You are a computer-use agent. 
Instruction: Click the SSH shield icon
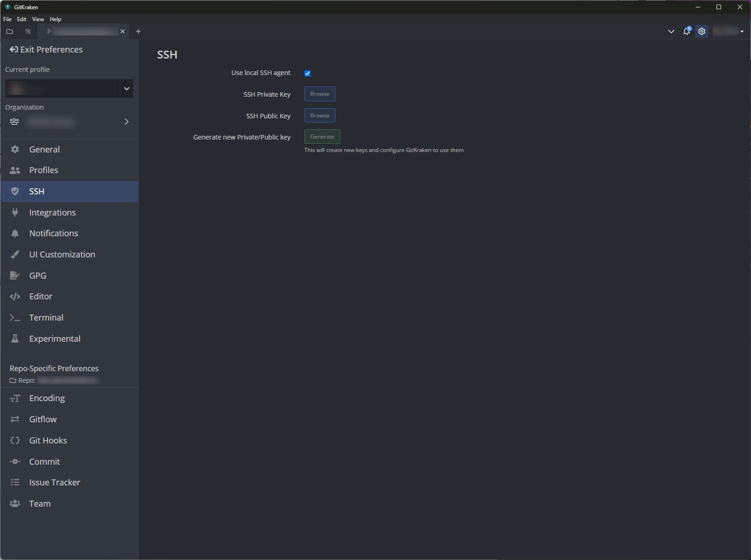pos(15,191)
